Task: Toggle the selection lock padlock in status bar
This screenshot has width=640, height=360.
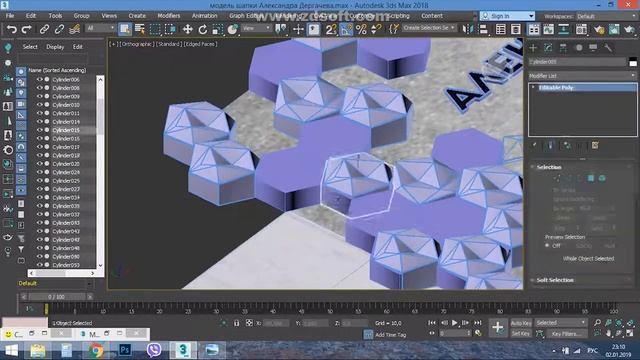Action: [x=236, y=323]
